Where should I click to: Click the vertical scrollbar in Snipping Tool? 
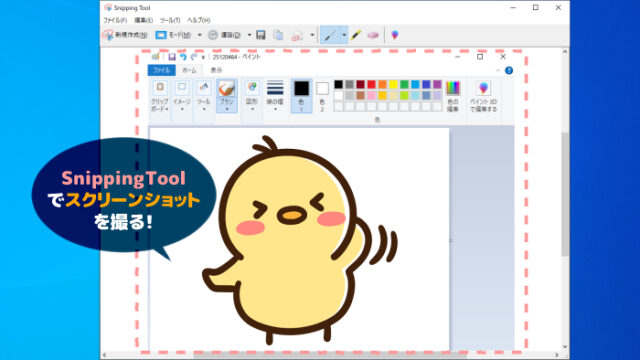click(565, 194)
